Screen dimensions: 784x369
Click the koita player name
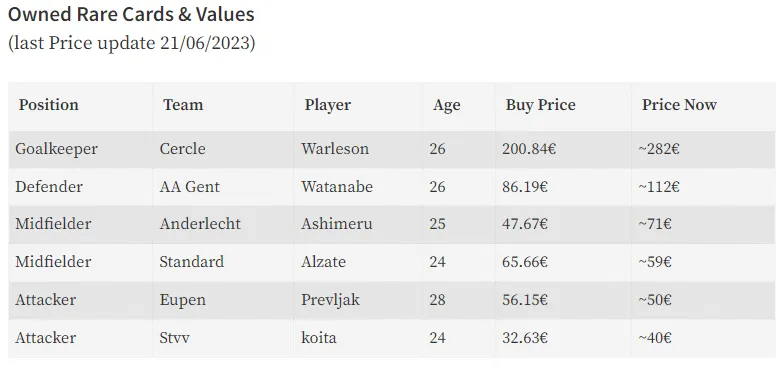[318, 338]
